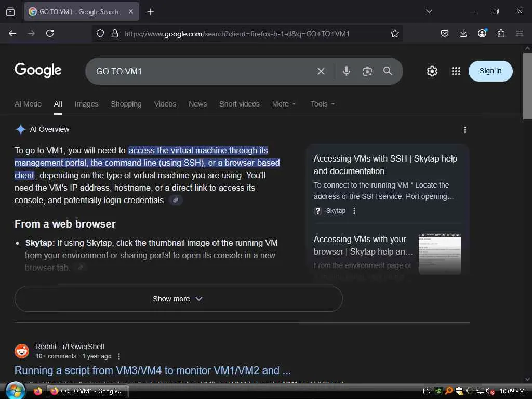Click Reddit r/PowerShell source label
This screenshot has height=399, width=532.
pyautogui.click(x=70, y=347)
